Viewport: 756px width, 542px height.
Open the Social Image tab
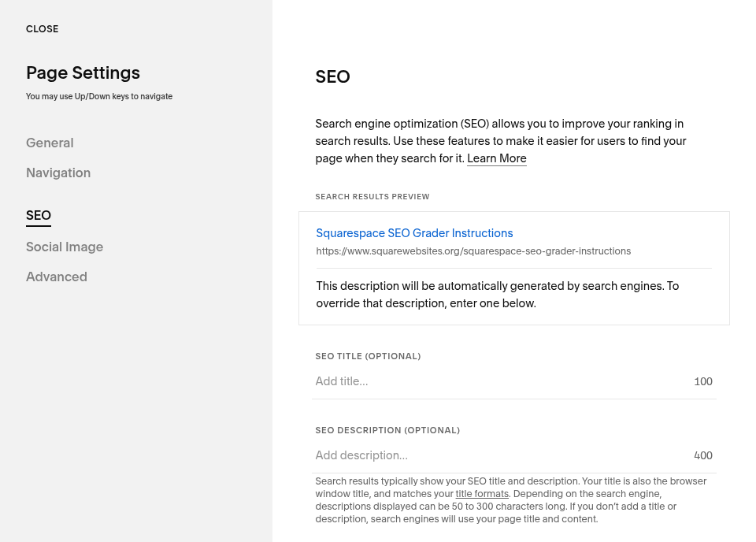tap(65, 247)
